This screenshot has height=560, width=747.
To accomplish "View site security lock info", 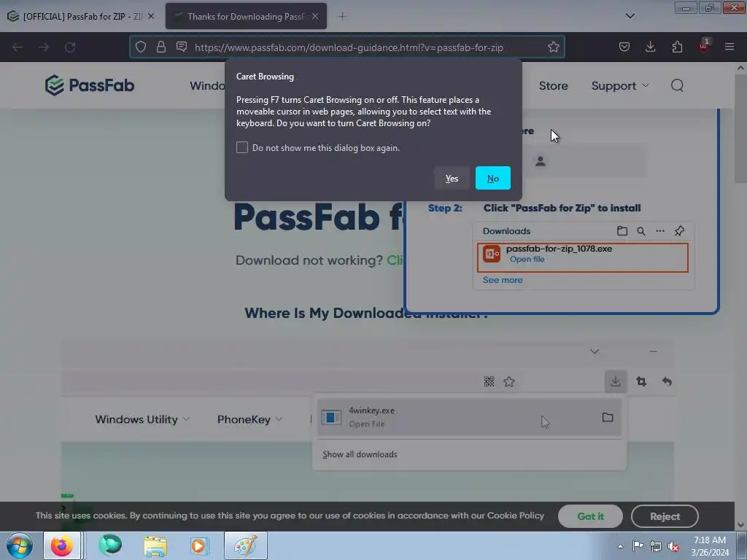I will click(x=161, y=47).
